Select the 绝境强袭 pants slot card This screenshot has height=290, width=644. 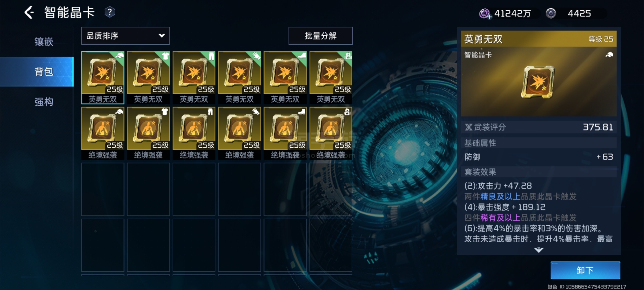point(194,133)
